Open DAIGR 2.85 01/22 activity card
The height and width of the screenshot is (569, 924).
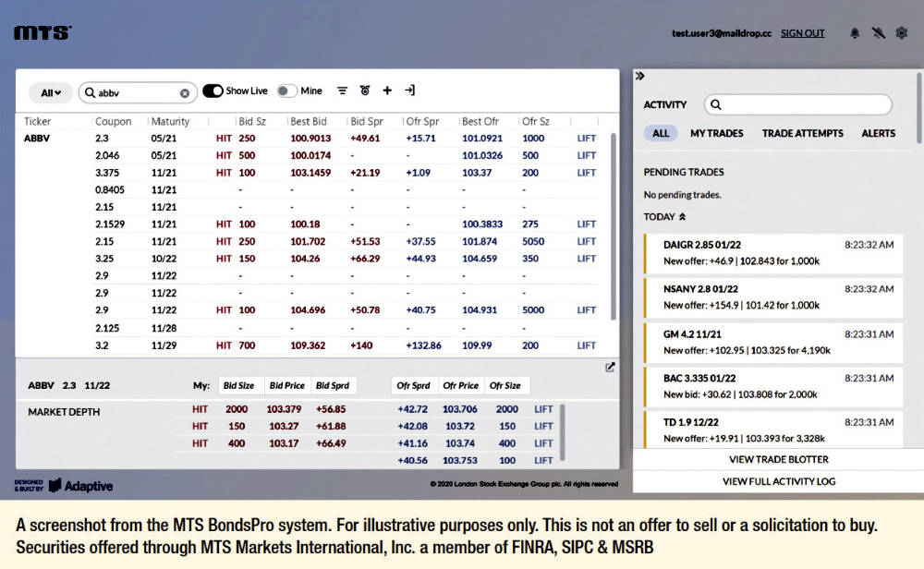pos(773,253)
